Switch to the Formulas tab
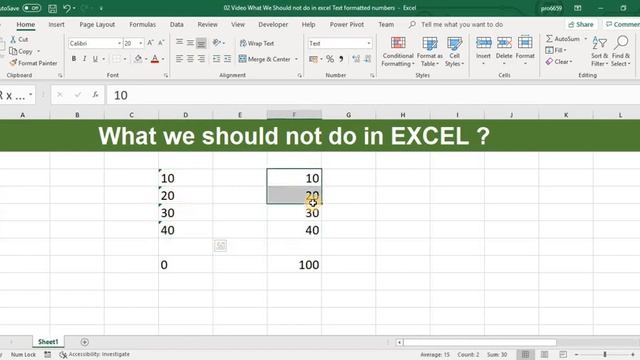The width and height of the screenshot is (640, 360). [142, 24]
